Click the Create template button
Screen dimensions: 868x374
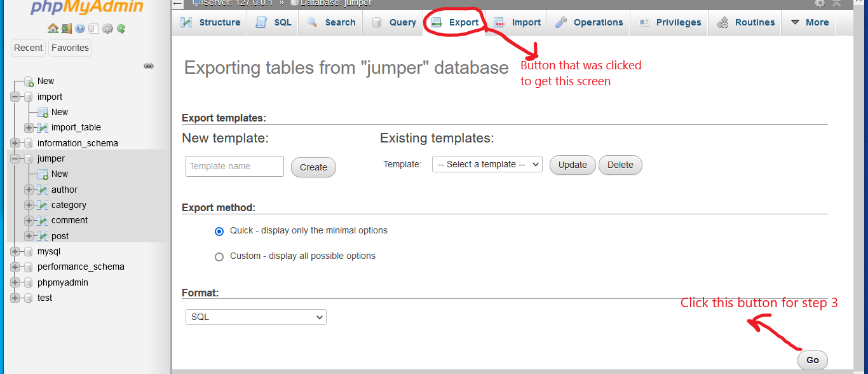[313, 167]
